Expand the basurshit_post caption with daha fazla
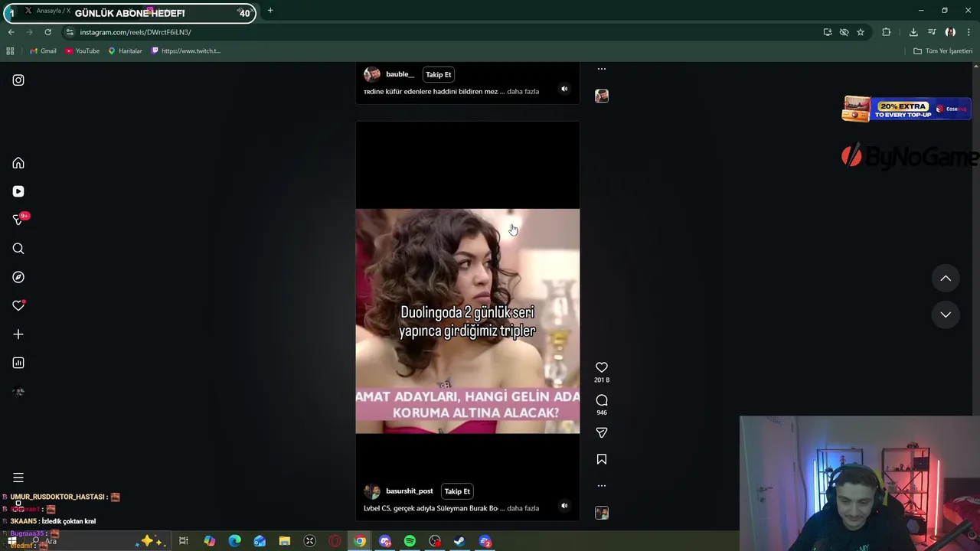 click(x=523, y=508)
